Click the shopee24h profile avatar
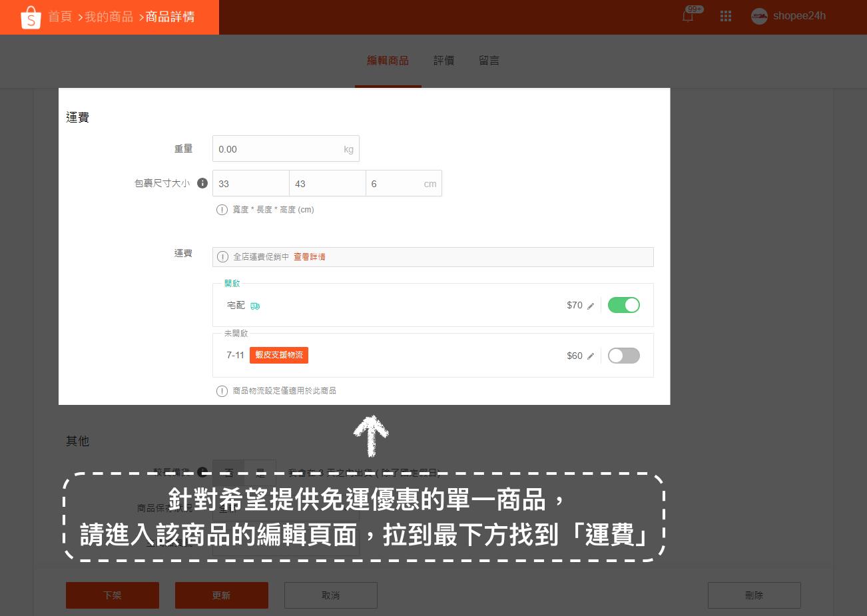867x616 pixels. pyautogui.click(x=759, y=16)
